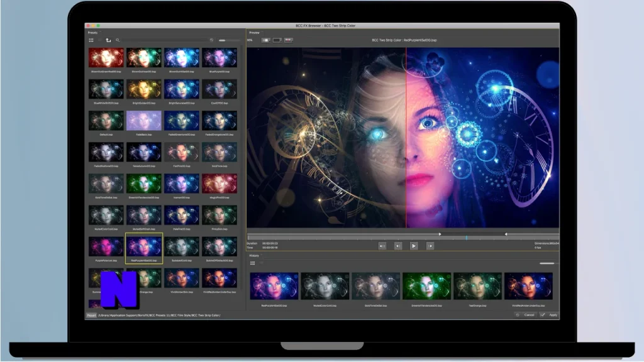Viewport: 644px width, 362px height.
Task: Select MutedSoftGrain preset thumbnail
Action: 144,215
